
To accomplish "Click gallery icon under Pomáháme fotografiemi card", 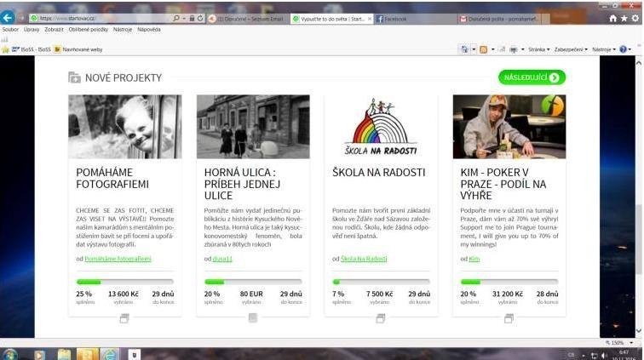I will pyautogui.click(x=124, y=318).
